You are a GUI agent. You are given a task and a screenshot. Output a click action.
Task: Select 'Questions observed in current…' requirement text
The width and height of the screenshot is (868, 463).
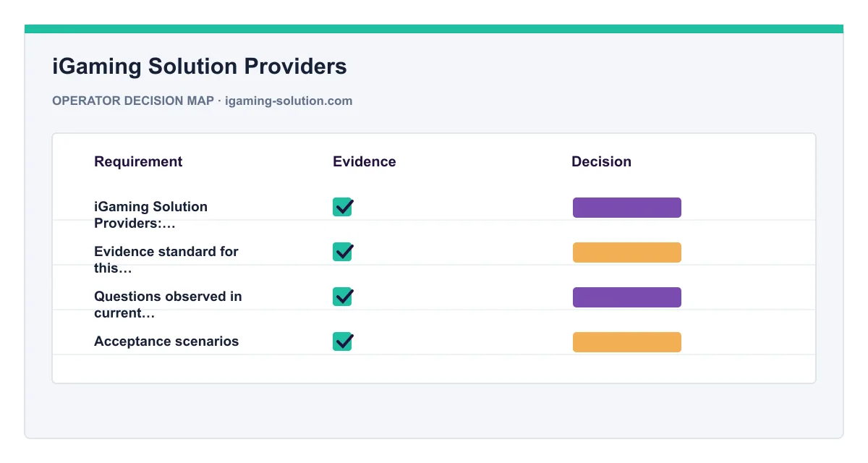click(x=168, y=305)
